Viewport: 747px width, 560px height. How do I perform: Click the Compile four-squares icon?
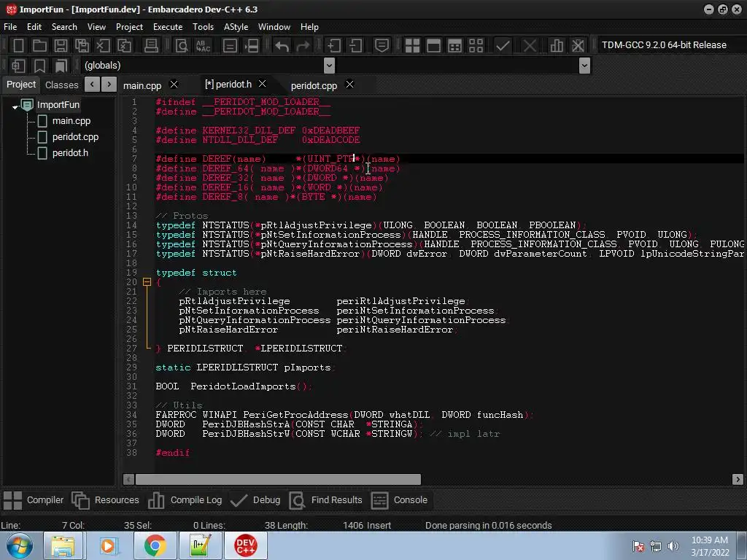(412, 46)
